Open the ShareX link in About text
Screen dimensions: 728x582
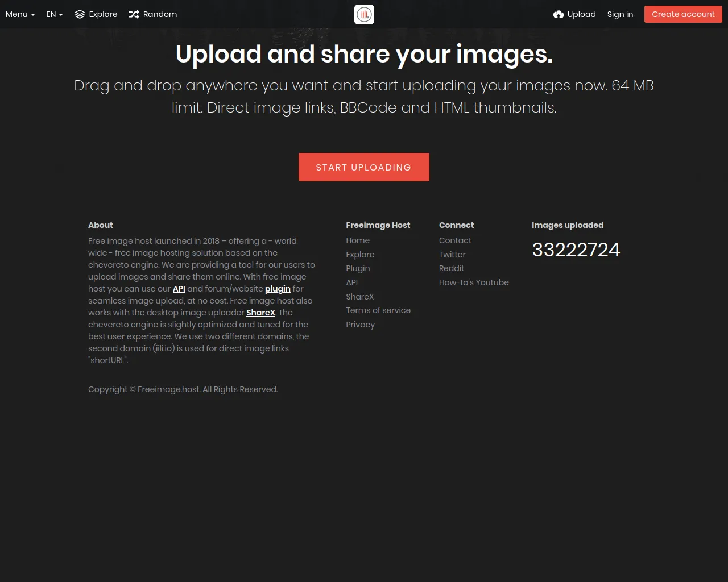260,313
